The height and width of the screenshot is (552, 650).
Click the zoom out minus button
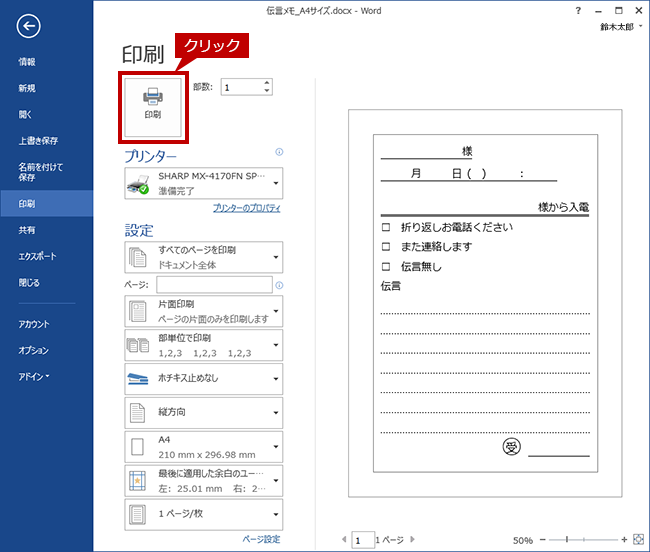pos(543,539)
